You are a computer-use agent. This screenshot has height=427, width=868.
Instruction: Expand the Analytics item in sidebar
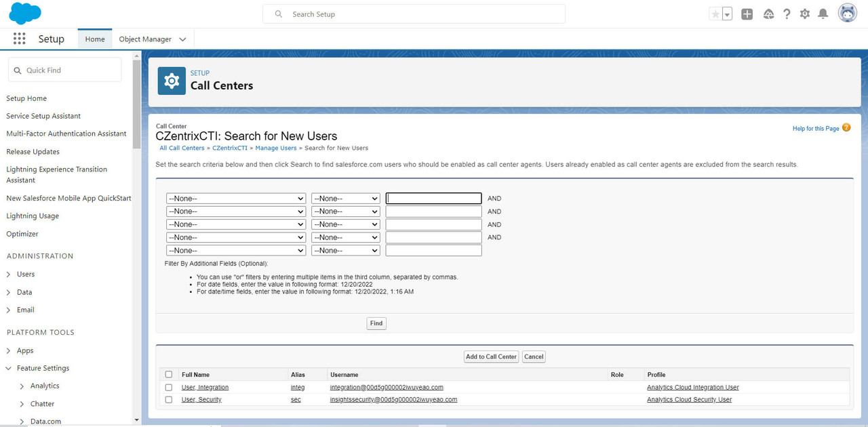(22, 386)
